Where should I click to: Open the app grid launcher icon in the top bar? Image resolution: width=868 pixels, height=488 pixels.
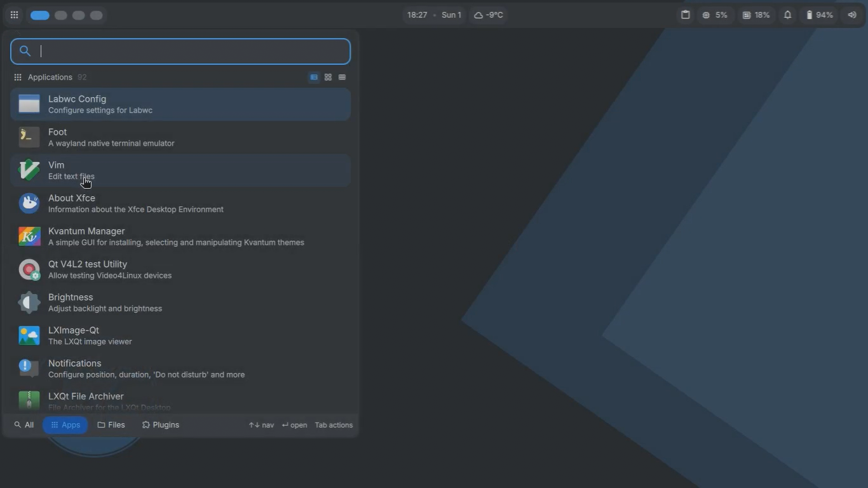point(14,15)
